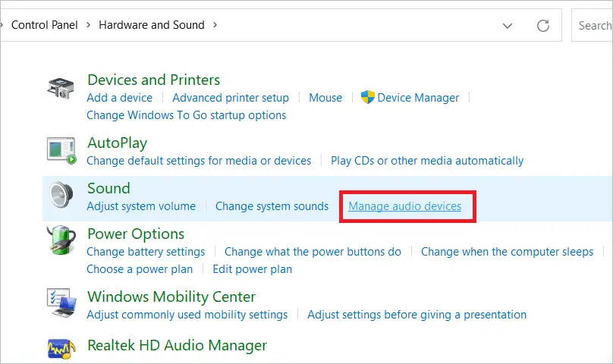Click the Windows Mobility Center laptop icon
The height and width of the screenshot is (364, 613).
tap(61, 303)
